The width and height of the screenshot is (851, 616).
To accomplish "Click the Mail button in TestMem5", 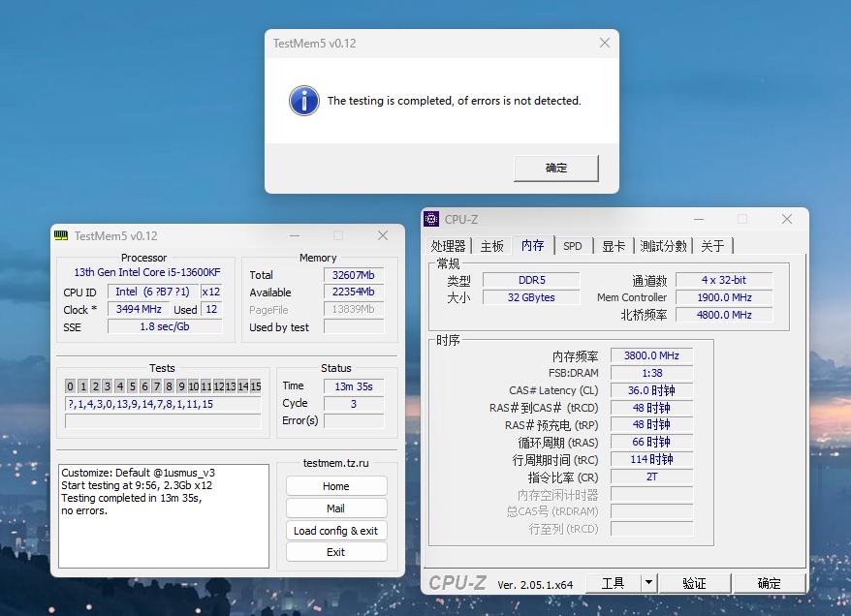I will pyautogui.click(x=335, y=508).
